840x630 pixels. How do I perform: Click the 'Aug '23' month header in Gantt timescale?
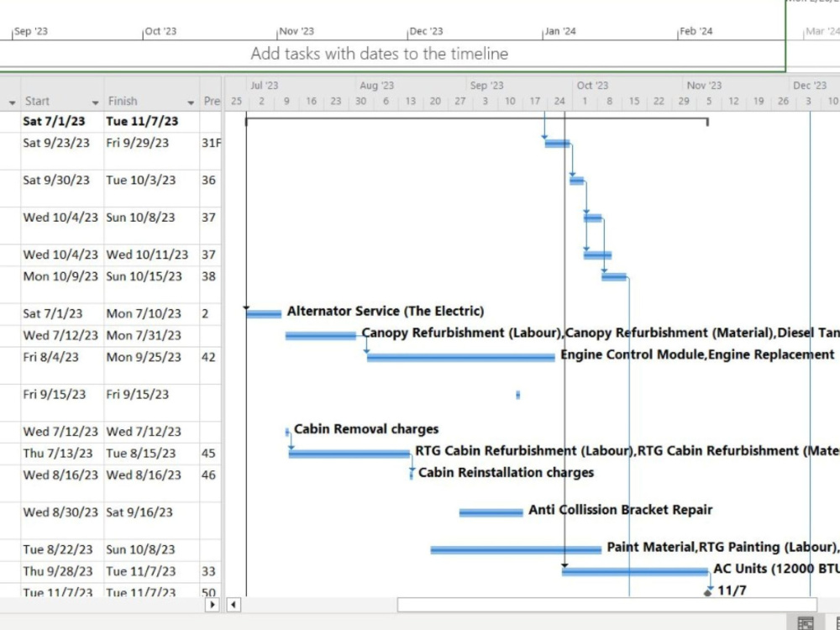point(376,86)
